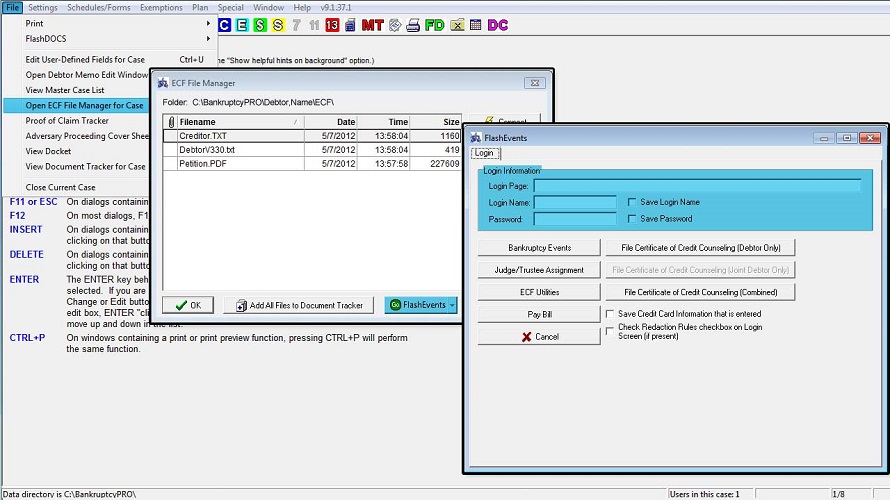Click the grey 11 chapter icon

tap(314, 25)
